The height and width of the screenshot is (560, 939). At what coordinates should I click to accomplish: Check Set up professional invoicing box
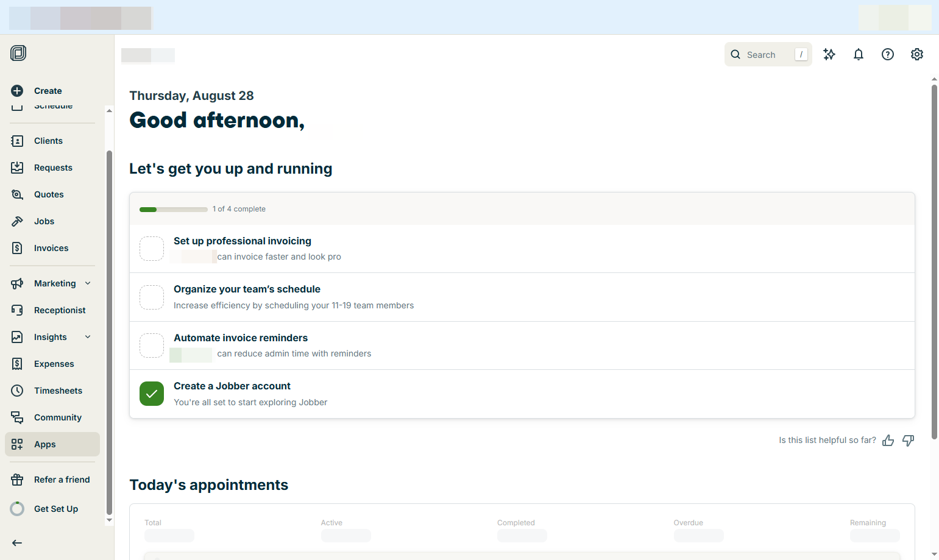[152, 249]
